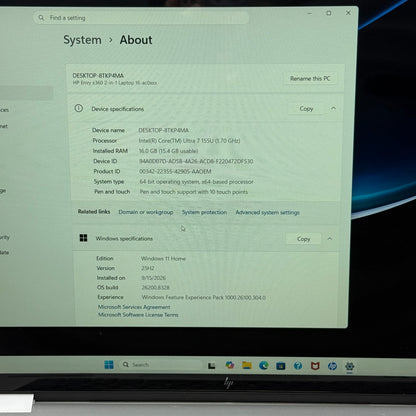Open Task View on the taskbar
416x416 pixels.
tap(211, 366)
